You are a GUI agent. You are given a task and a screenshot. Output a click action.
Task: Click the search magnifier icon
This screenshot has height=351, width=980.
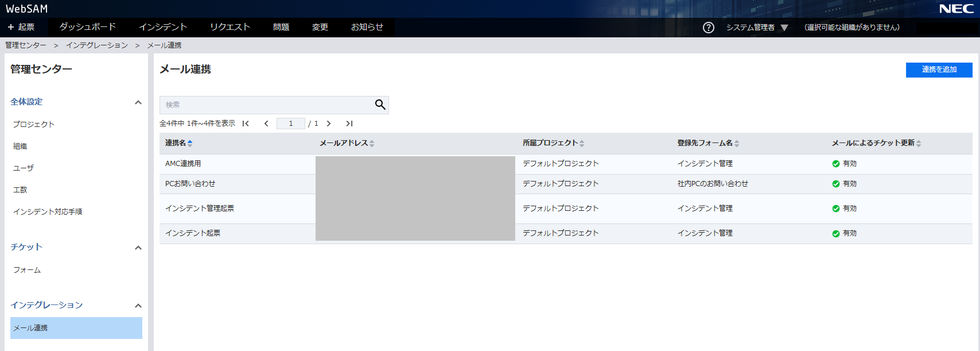(x=380, y=105)
